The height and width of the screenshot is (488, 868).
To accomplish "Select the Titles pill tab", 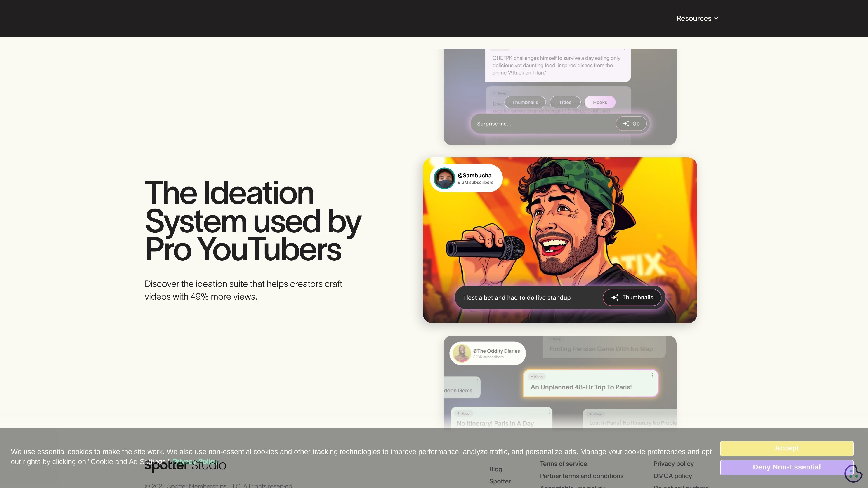I will tap(565, 102).
